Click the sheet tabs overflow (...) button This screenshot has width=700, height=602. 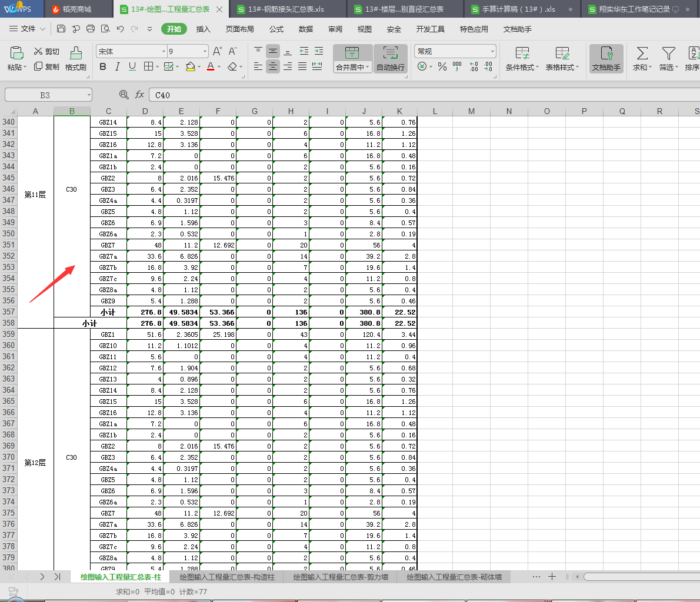(536, 577)
